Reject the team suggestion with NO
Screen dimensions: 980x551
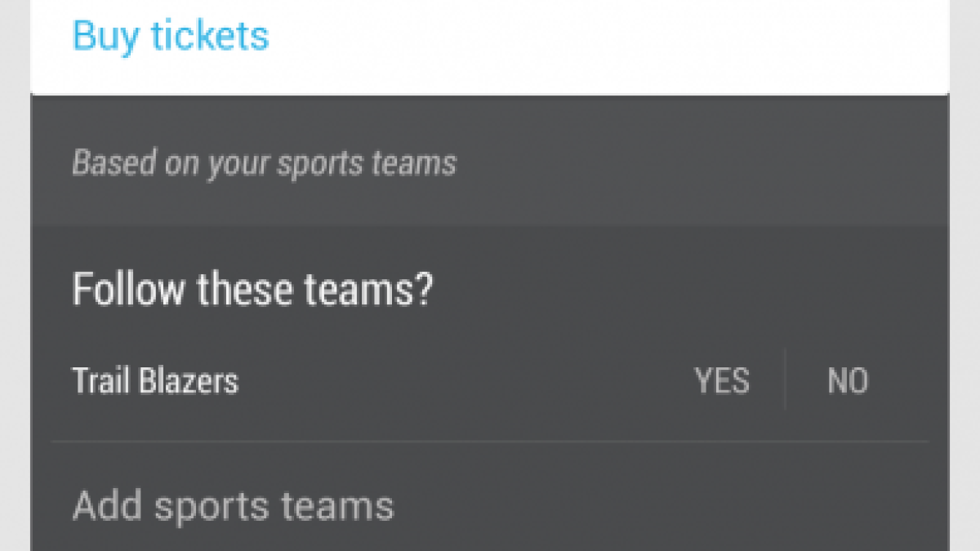pyautogui.click(x=848, y=381)
